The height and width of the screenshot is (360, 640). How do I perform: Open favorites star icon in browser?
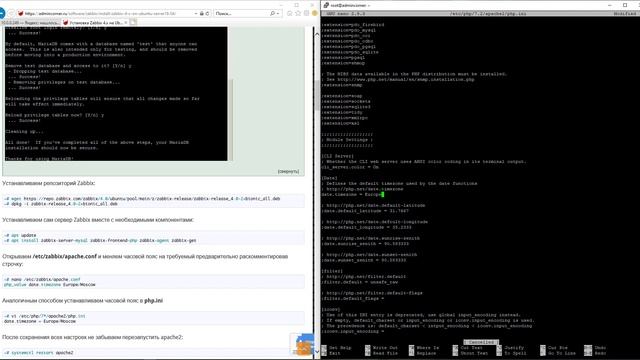coord(298,13)
